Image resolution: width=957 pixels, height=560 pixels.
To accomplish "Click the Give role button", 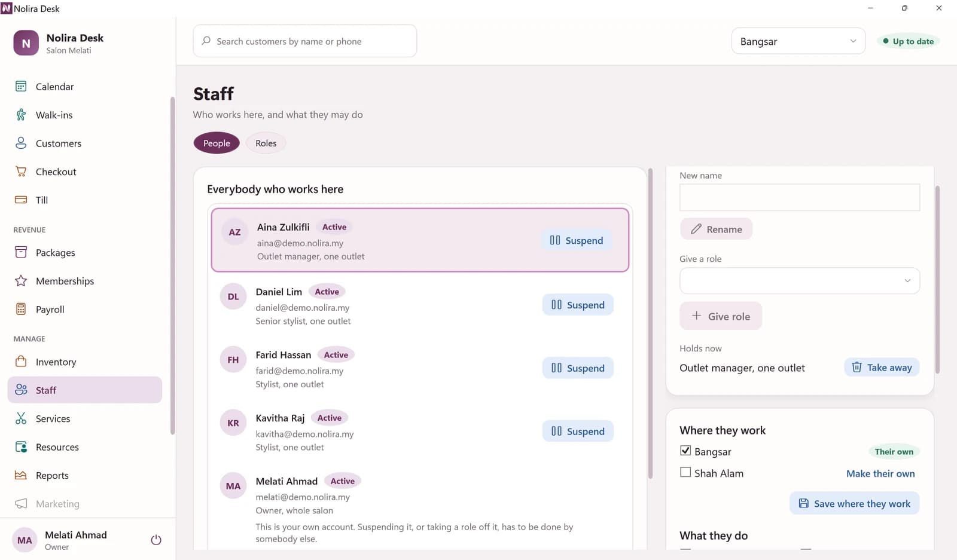I will (721, 316).
